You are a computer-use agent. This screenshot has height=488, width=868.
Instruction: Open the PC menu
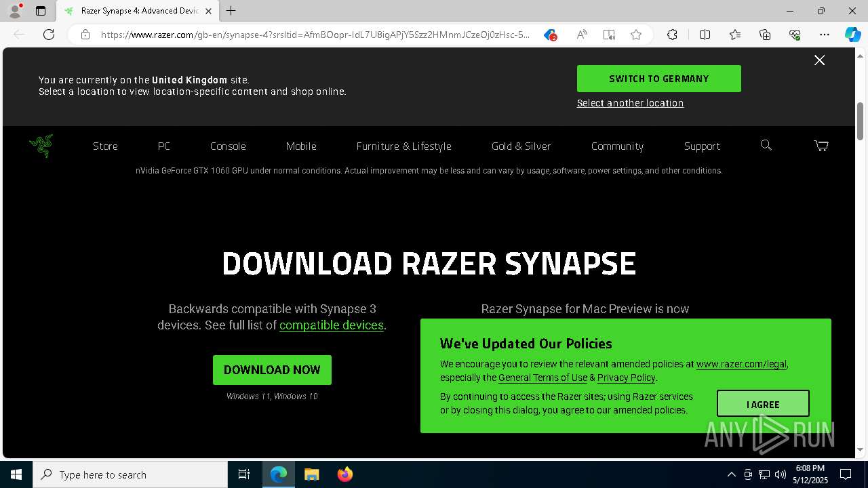(164, 146)
